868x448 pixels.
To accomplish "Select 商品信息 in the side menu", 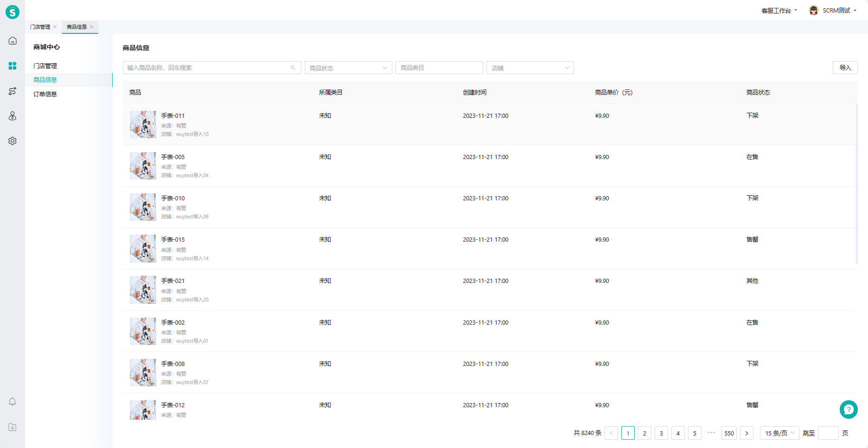I will coord(69,80).
